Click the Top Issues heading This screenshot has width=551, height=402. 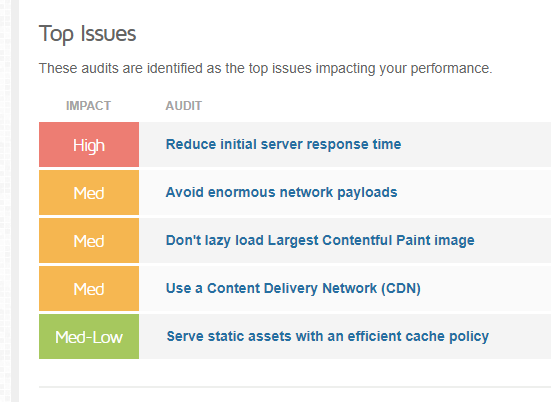coord(87,34)
